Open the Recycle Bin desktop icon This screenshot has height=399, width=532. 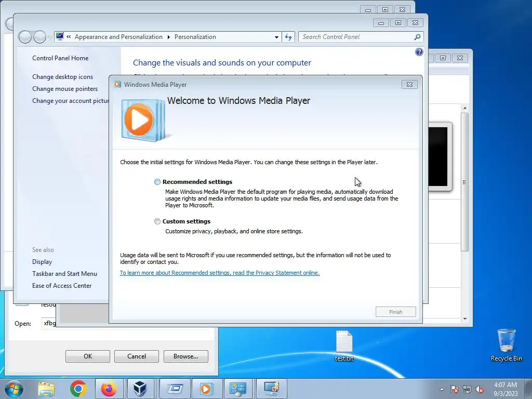(506, 345)
